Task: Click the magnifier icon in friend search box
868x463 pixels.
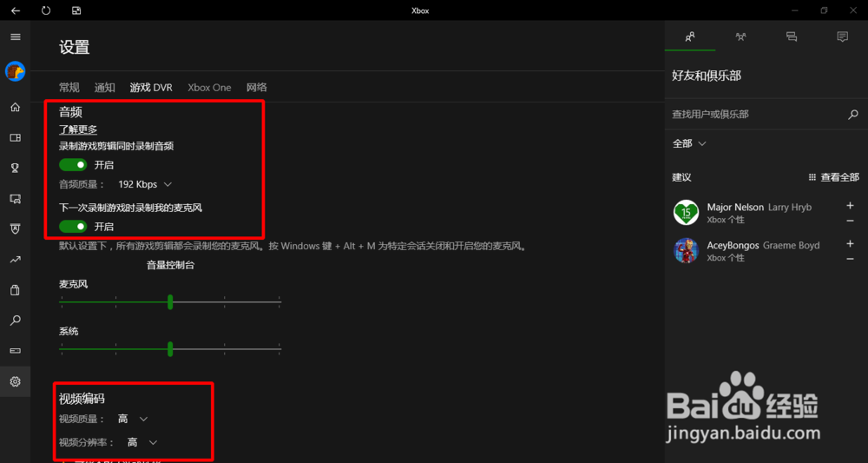Action: (x=853, y=115)
